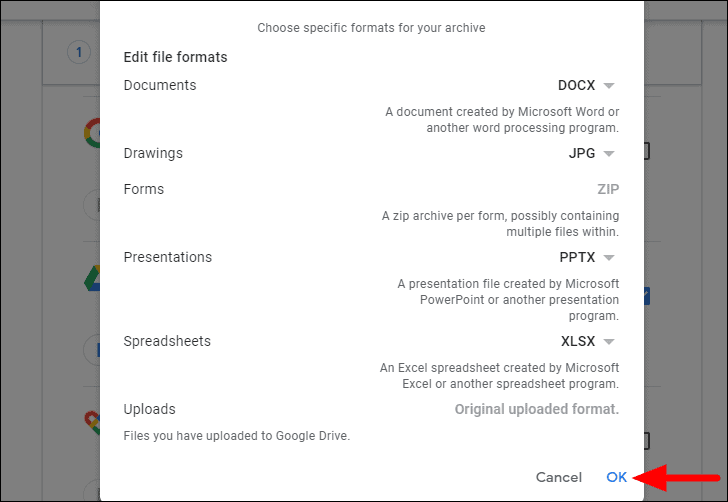
Task: Click the Cancel button
Action: tap(558, 478)
